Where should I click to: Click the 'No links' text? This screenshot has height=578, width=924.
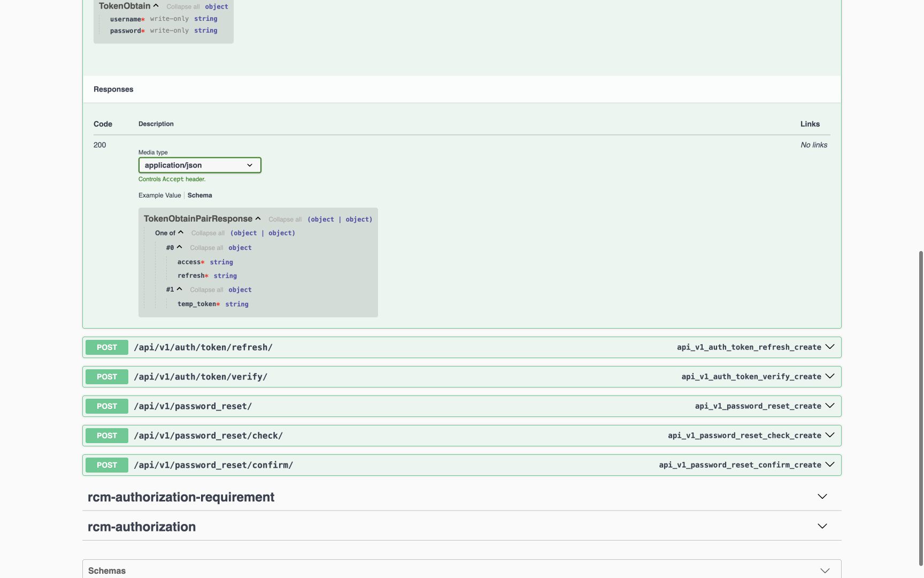814,145
